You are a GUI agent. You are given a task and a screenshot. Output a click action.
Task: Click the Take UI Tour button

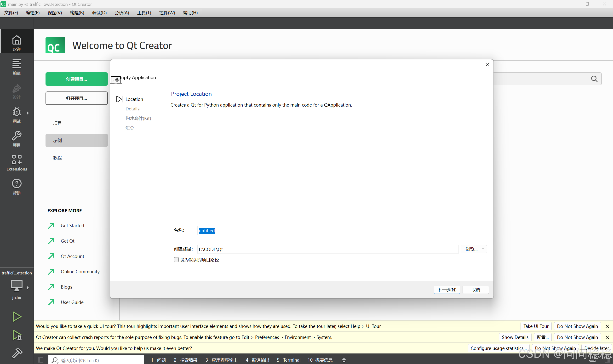pos(536,326)
